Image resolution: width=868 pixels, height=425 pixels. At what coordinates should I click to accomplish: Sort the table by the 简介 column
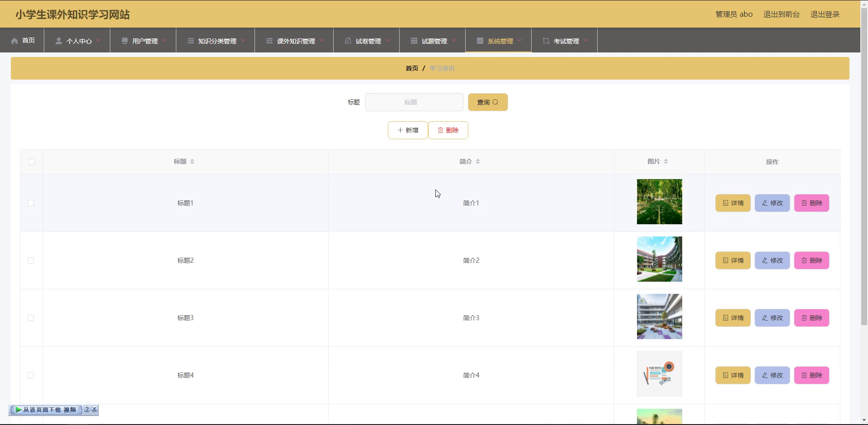point(478,161)
